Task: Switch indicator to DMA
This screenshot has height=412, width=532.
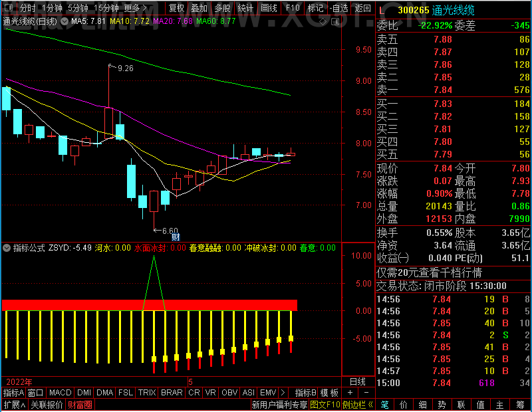Action: [x=104, y=393]
